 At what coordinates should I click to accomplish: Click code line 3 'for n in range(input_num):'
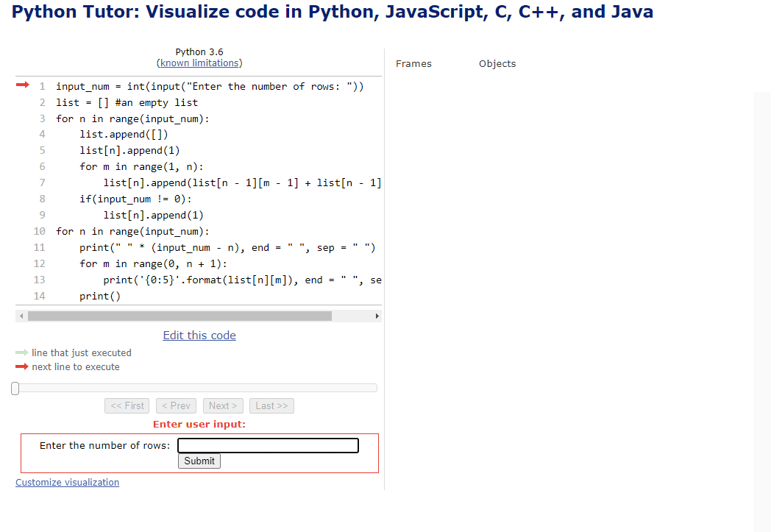132,119
